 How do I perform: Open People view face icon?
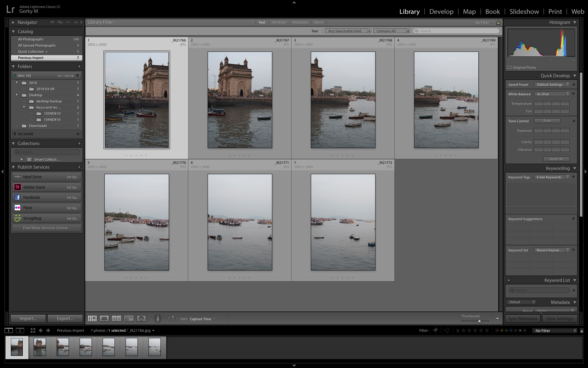click(141, 319)
